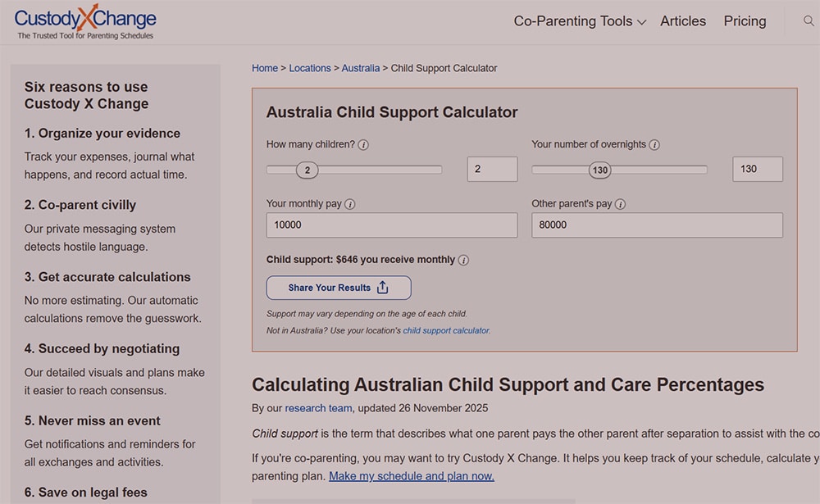Open the Articles menu item
This screenshot has height=504, width=820.
[x=683, y=21]
